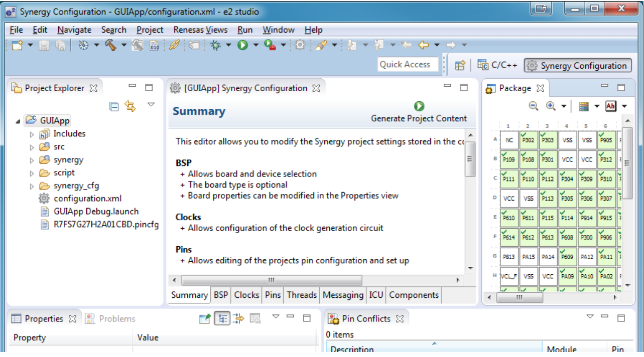Click the 'Ab' pin label icon
This screenshot has height=357, width=644.
point(610,106)
